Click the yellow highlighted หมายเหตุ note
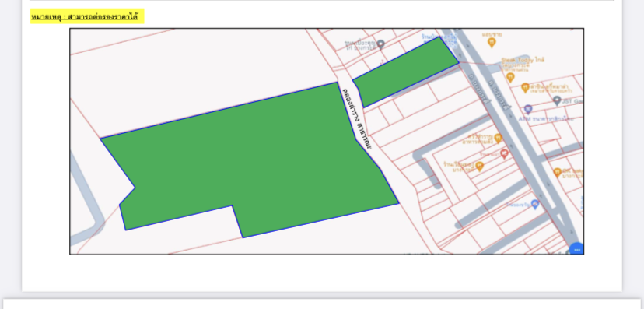 point(87,17)
